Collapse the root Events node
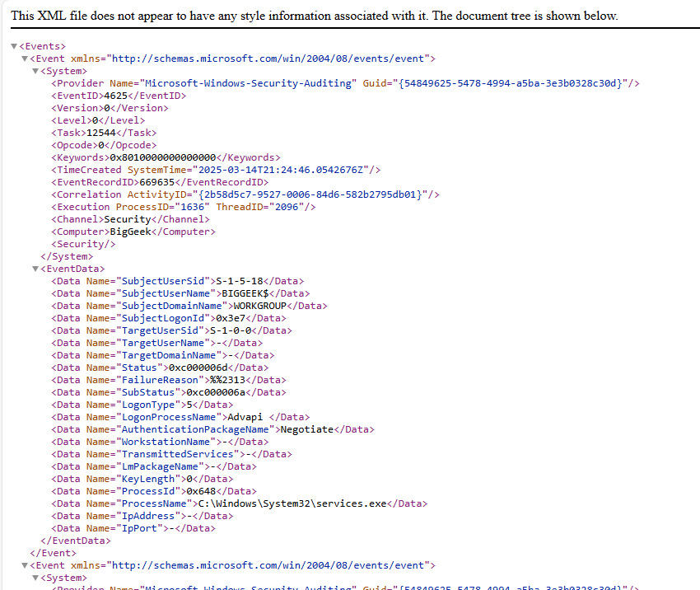 point(13,46)
